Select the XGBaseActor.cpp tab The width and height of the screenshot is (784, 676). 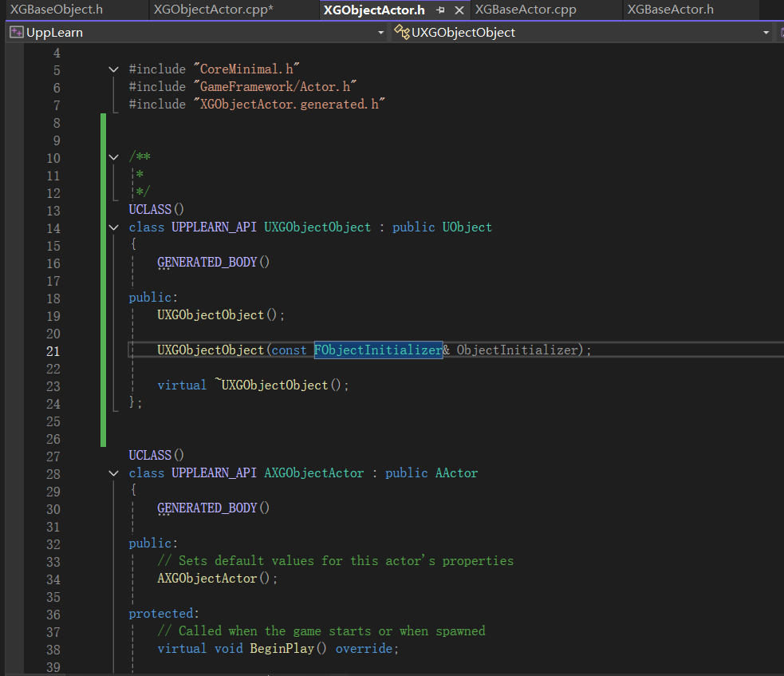(526, 10)
